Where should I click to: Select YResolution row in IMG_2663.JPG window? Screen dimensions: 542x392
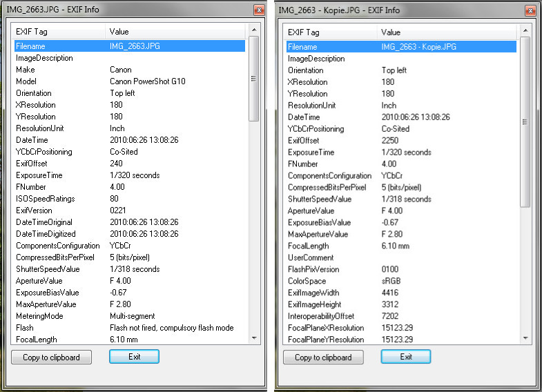[130, 117]
